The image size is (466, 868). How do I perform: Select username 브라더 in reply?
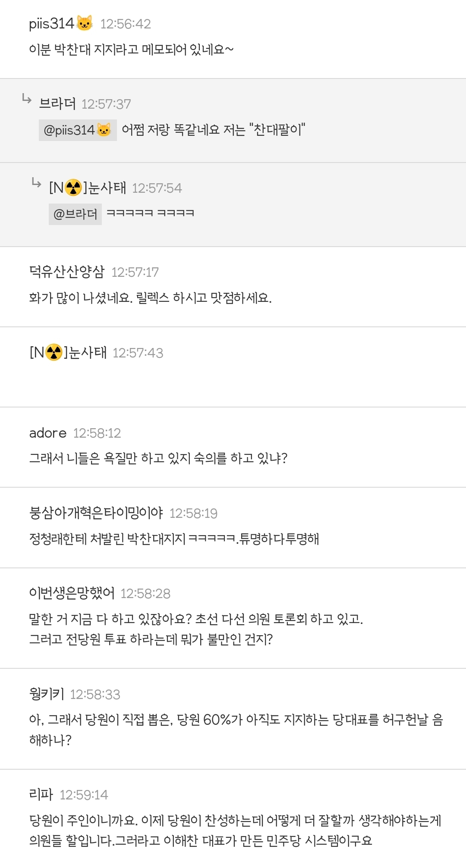click(57, 104)
